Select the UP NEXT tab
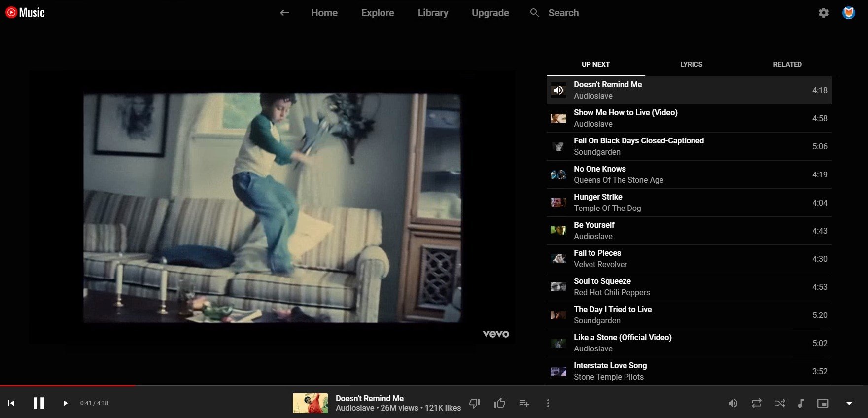This screenshot has height=418, width=868. point(595,64)
